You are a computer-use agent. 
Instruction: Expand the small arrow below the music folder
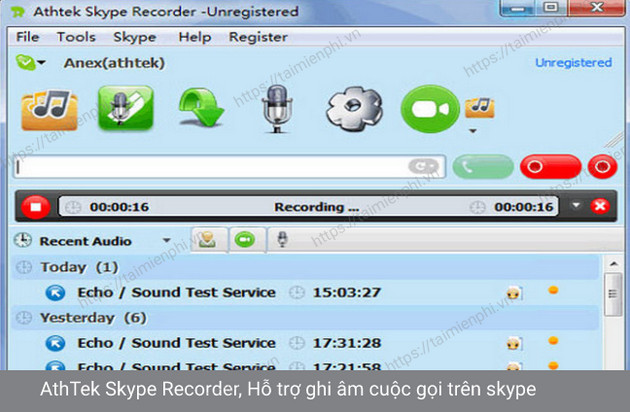[473, 131]
